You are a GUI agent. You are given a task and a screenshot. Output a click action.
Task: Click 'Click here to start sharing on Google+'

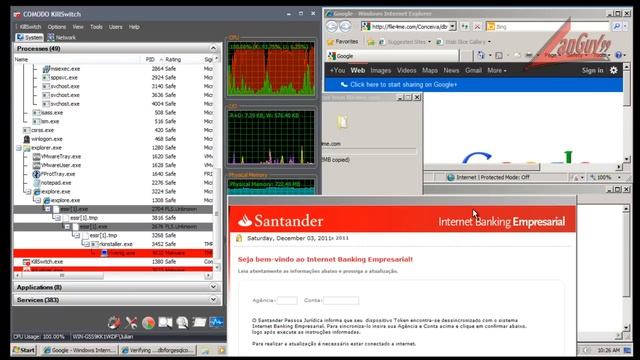pyautogui.click(x=403, y=84)
